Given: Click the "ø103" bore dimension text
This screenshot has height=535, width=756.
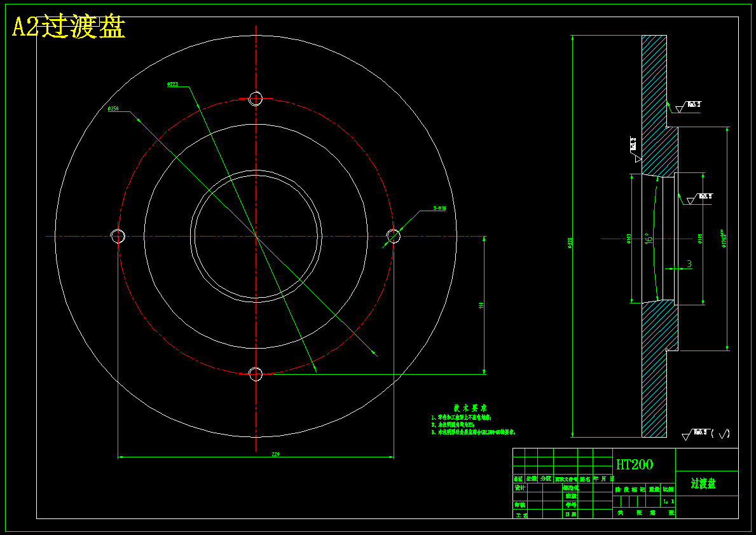Looking at the screenshot, I should [x=629, y=239].
